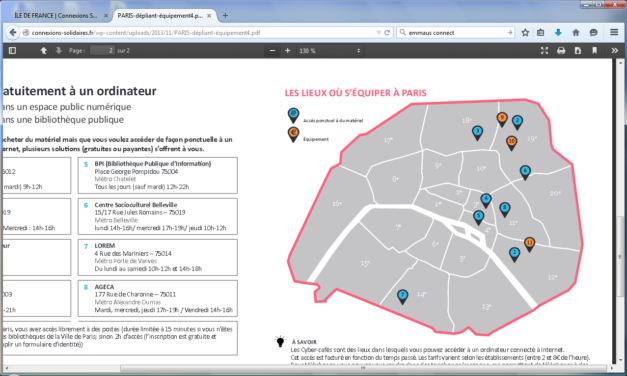Click the browser back arrow button
Viewport: 627px width, 376px height.
(x=13, y=32)
